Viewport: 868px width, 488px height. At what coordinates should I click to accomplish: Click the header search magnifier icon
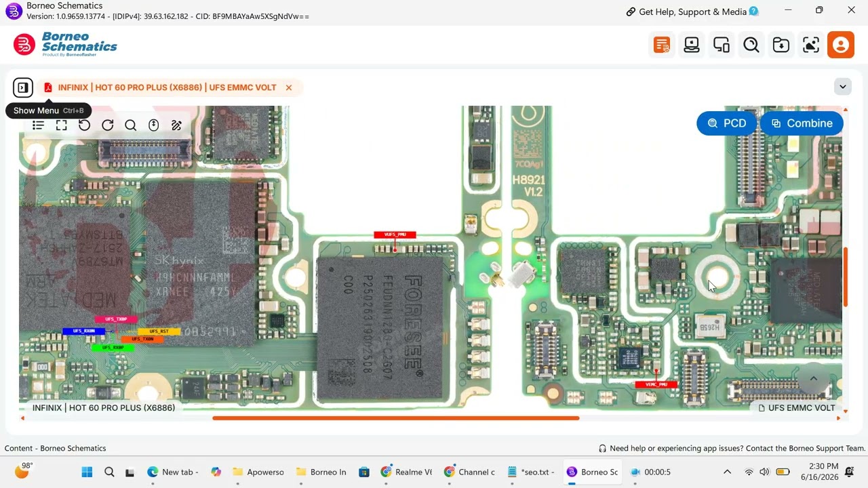point(751,45)
